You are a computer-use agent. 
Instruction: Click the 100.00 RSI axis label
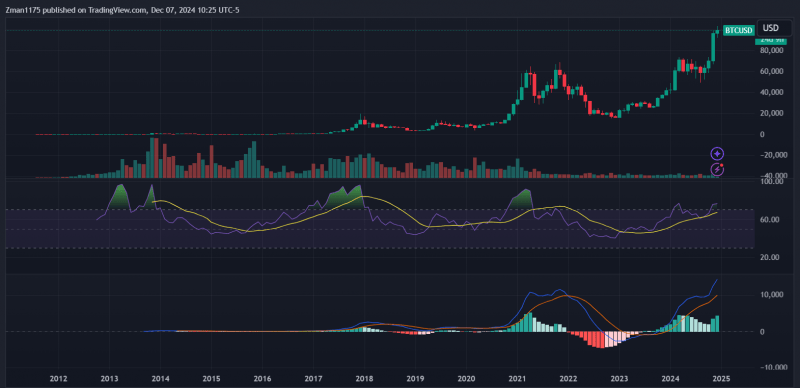click(772, 181)
